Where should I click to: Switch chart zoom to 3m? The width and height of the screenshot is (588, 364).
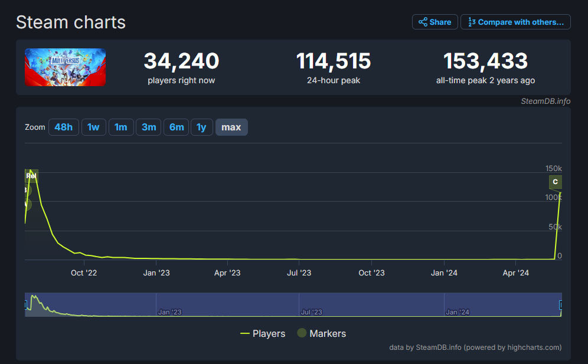(149, 127)
